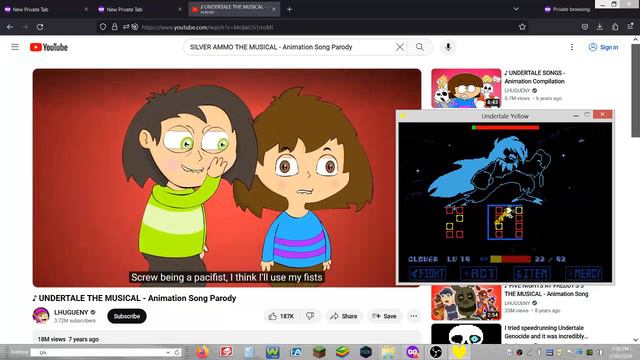
Task: Click the 18M views description box
Action: coord(227,337)
